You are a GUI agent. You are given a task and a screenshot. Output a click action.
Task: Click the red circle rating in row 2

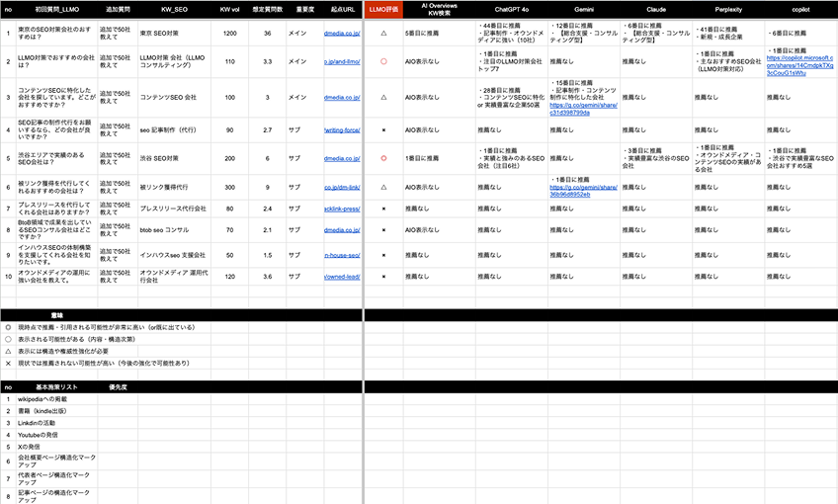[383, 61]
